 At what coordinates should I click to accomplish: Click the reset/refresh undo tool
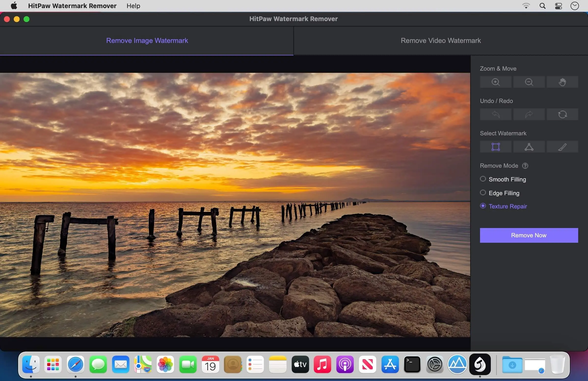[562, 114]
